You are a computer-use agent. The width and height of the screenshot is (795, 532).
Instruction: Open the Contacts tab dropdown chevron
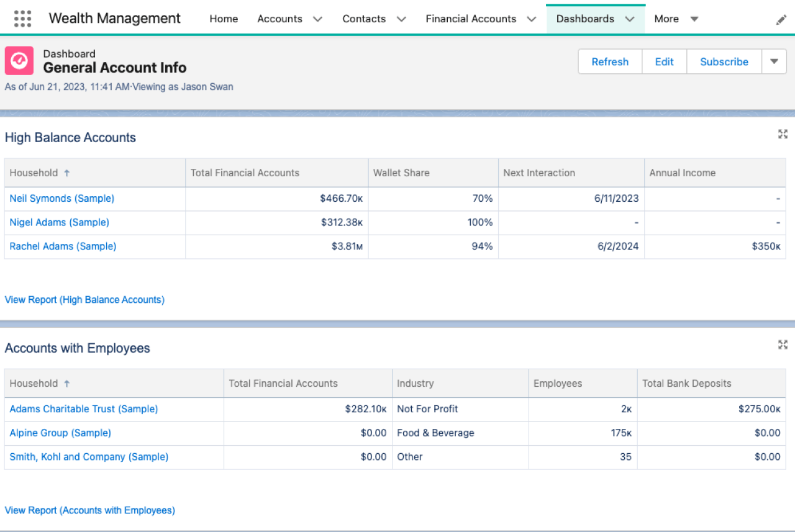click(401, 19)
